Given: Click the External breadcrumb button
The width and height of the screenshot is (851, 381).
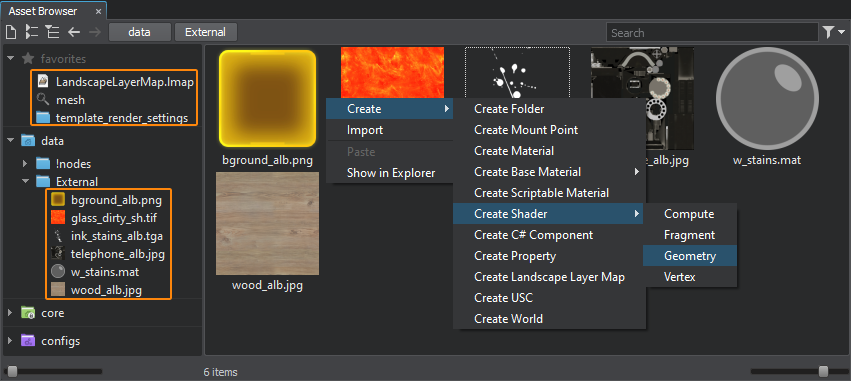Looking at the screenshot, I should [205, 33].
